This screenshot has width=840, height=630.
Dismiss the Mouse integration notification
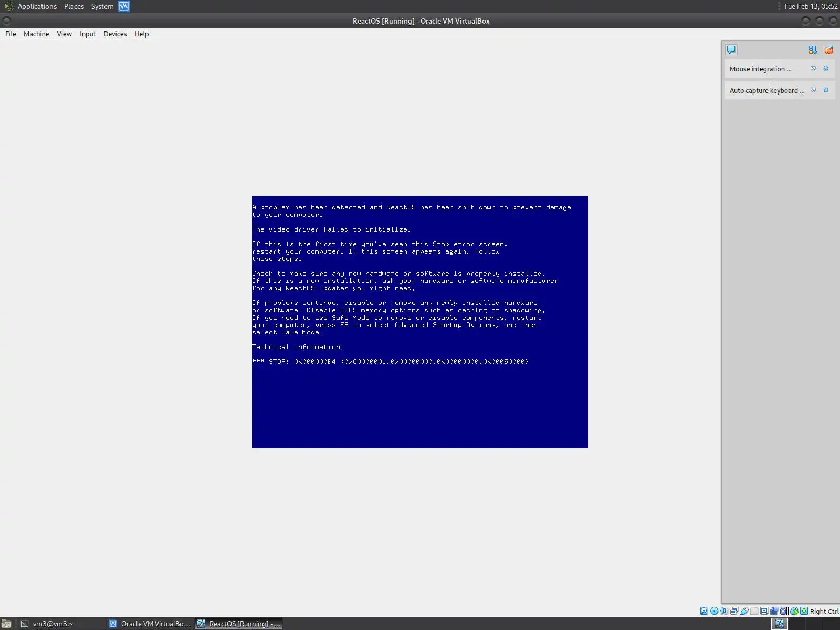point(826,69)
